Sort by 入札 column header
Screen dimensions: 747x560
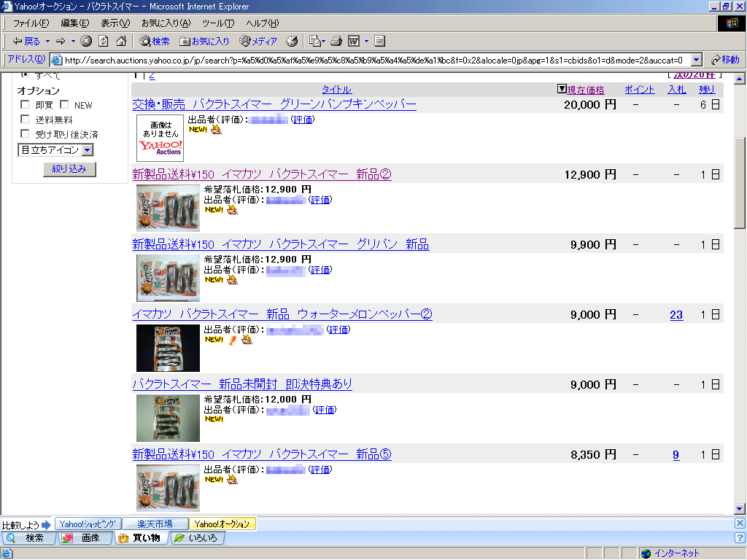677,89
